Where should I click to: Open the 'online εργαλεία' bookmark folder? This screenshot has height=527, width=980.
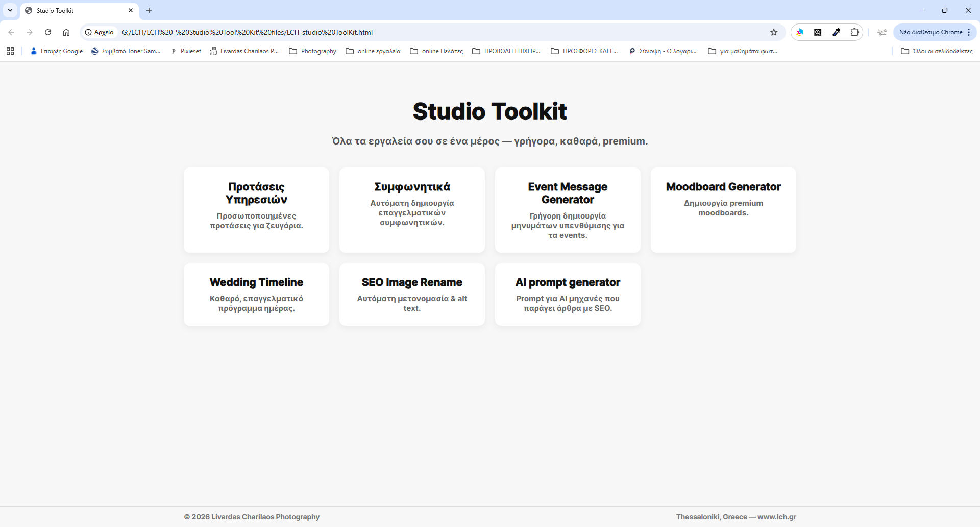click(x=373, y=51)
